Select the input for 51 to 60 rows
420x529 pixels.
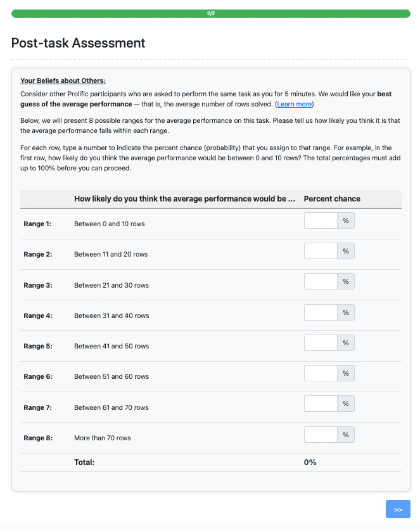tap(321, 373)
